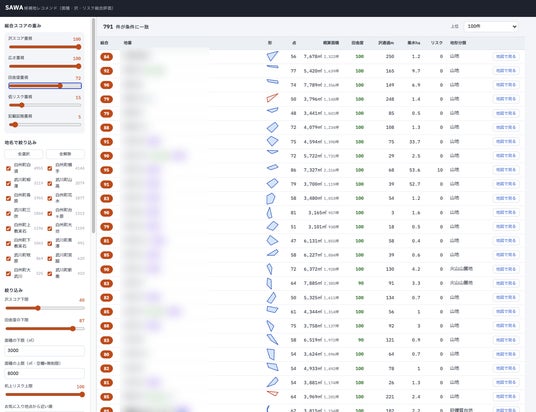Focus the area lower-limit field containing 3000
This screenshot has width=536, height=412.
point(44,350)
